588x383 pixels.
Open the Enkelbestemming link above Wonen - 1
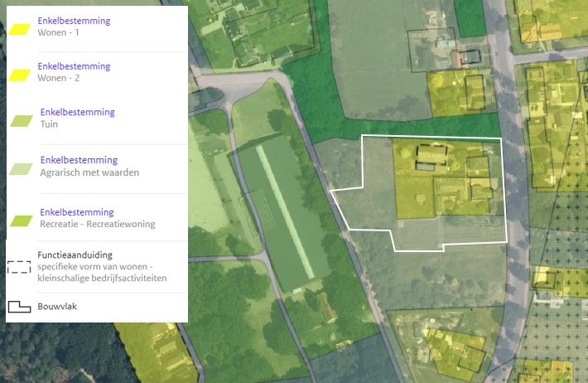[x=74, y=20]
